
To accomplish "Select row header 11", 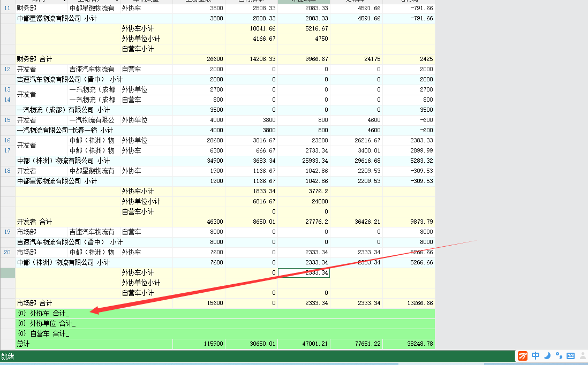I will (7, 8).
